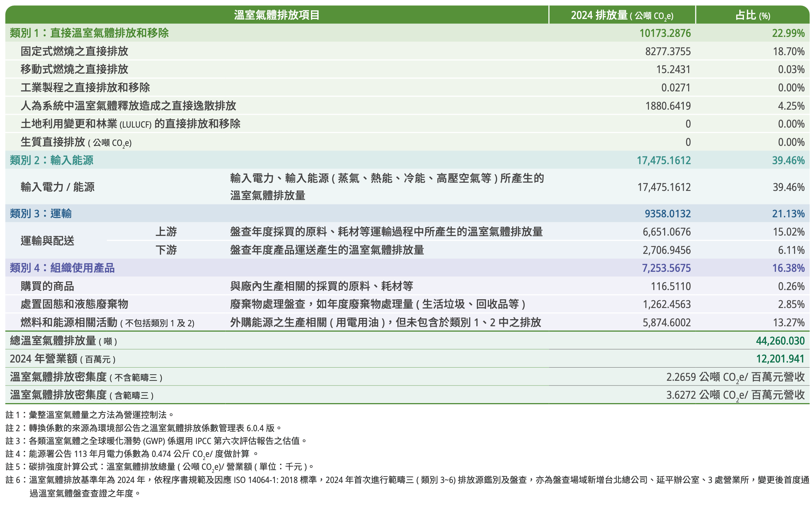Select the 17,475.1612 teal total value
The height and width of the screenshot is (505, 812).
coord(663,160)
